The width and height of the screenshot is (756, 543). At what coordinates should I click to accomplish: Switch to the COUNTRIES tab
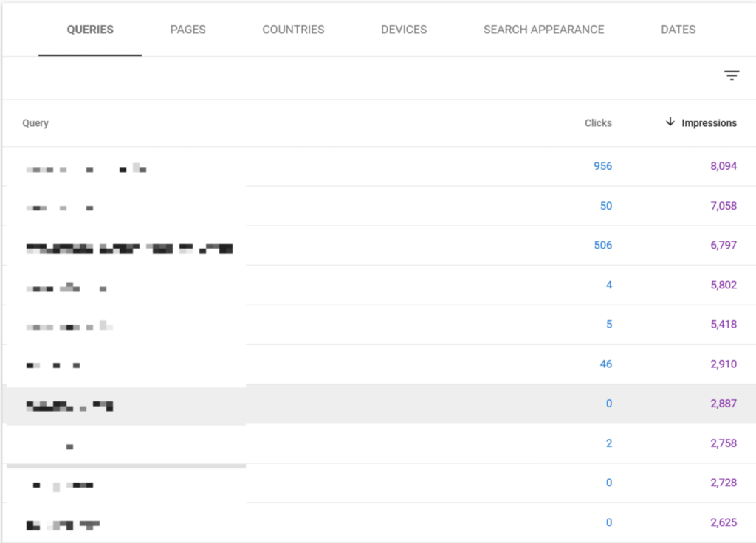(293, 30)
